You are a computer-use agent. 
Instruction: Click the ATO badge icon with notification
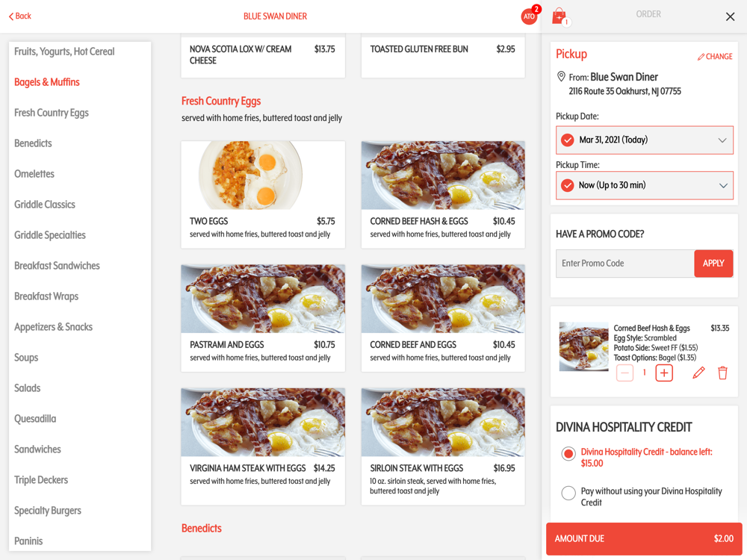pyautogui.click(x=530, y=16)
